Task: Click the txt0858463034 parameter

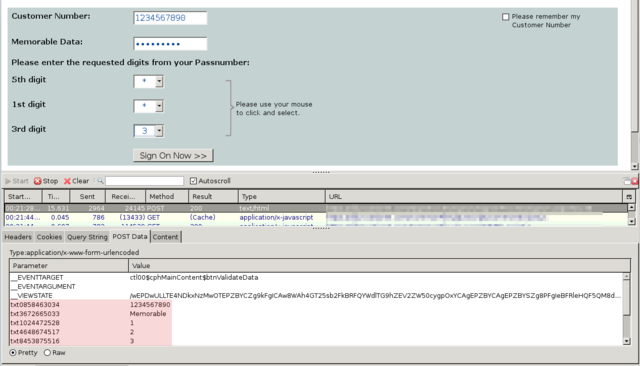Action: pyautogui.click(x=35, y=305)
